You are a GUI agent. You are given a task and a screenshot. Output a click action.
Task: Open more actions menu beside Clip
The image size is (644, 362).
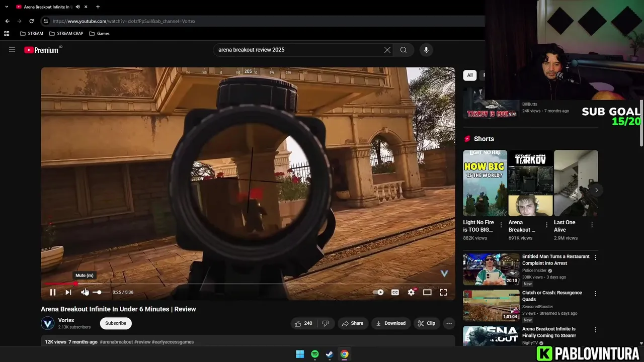449,323
